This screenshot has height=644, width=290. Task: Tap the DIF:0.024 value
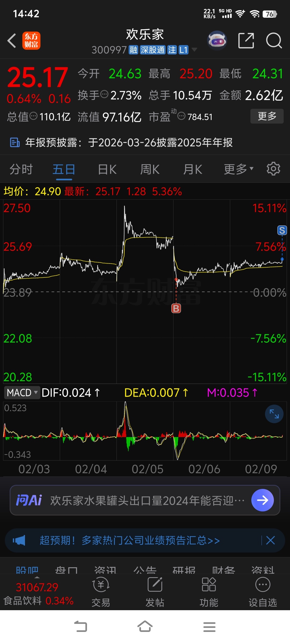71,393
